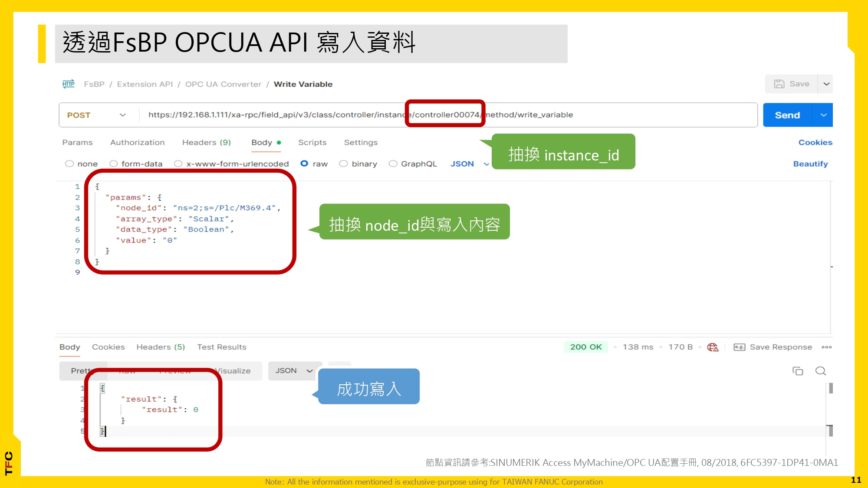Click the search response magnifier icon
868x488 pixels.
(x=820, y=371)
